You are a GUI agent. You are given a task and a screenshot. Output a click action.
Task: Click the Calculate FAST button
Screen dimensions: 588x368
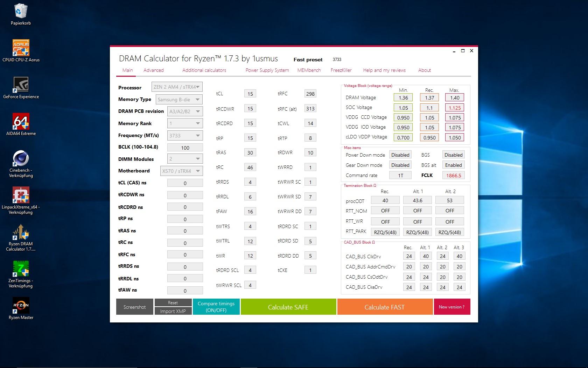pyautogui.click(x=385, y=307)
